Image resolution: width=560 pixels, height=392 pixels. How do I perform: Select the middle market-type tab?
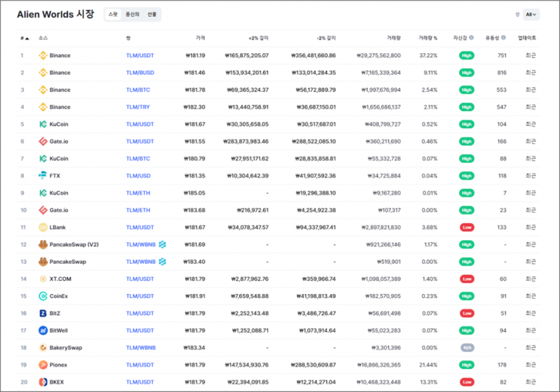132,14
